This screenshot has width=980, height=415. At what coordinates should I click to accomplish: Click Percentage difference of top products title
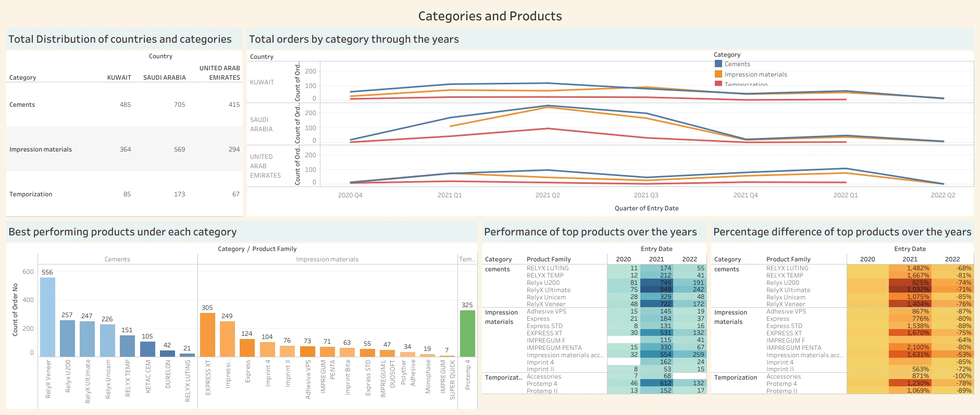[842, 232]
